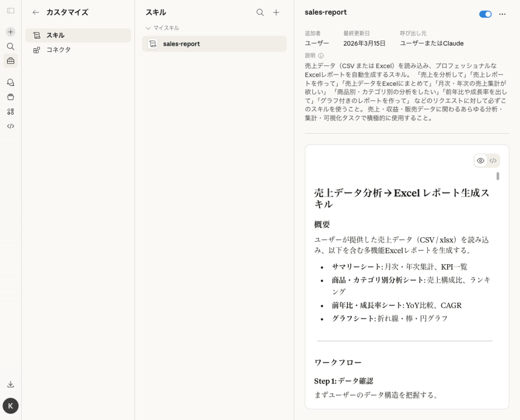Screen dimensions: 520x420
Task: Toggle the left sidebar panel icon
Action: pyautogui.click(x=11, y=11)
